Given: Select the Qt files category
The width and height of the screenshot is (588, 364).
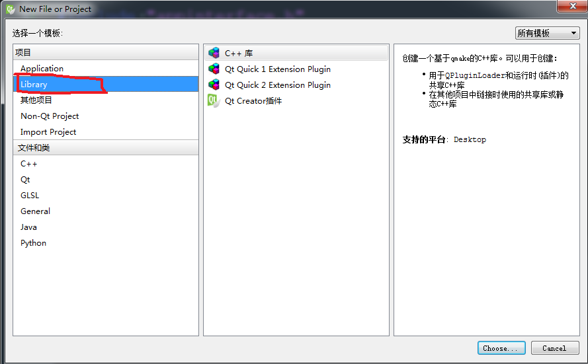Looking at the screenshot, I should click(106, 180).
